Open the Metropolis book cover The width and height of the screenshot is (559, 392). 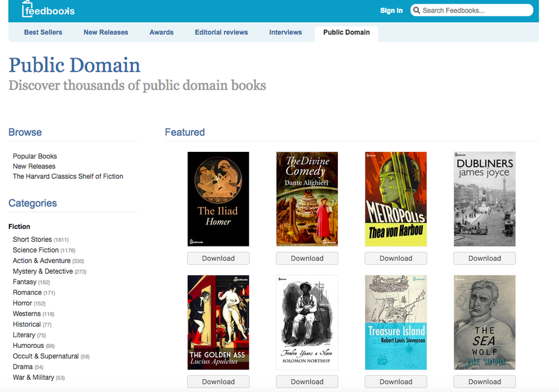(396, 199)
